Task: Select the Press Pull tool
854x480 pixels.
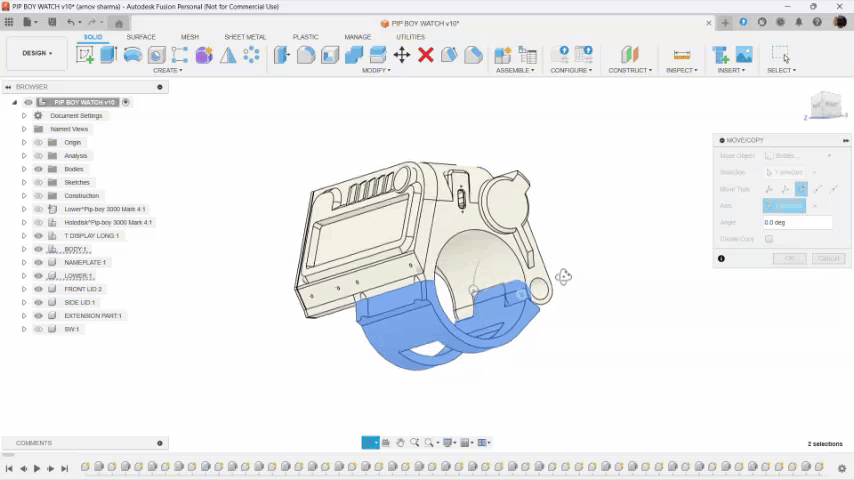Action: 282,54
